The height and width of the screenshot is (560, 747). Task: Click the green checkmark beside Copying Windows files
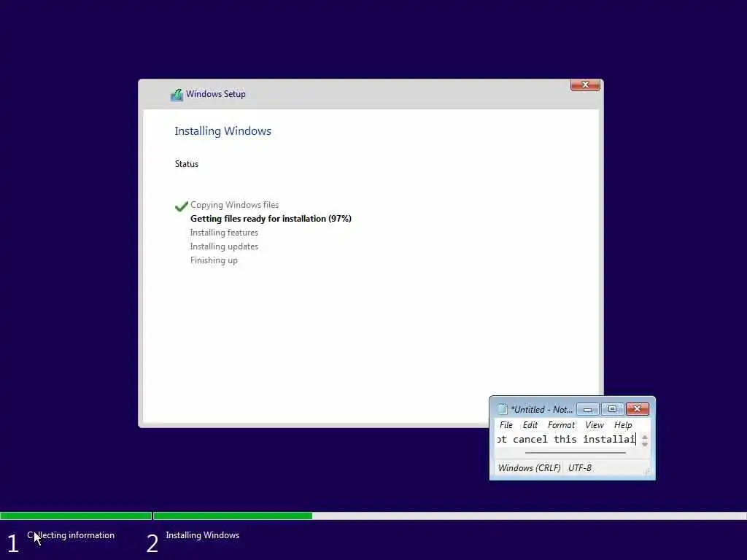(x=181, y=206)
